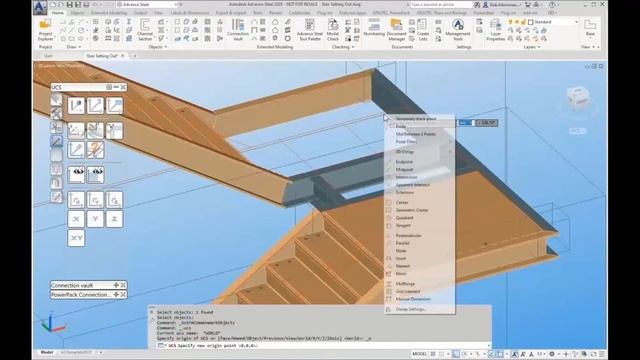Switch to the Extended Modeling ribbon tab

[109, 13]
